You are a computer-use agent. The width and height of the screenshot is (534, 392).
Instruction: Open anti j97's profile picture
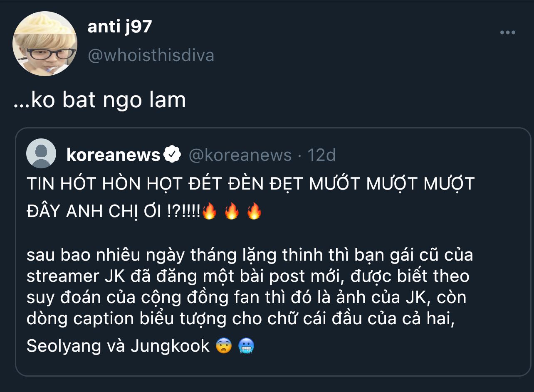45,44
